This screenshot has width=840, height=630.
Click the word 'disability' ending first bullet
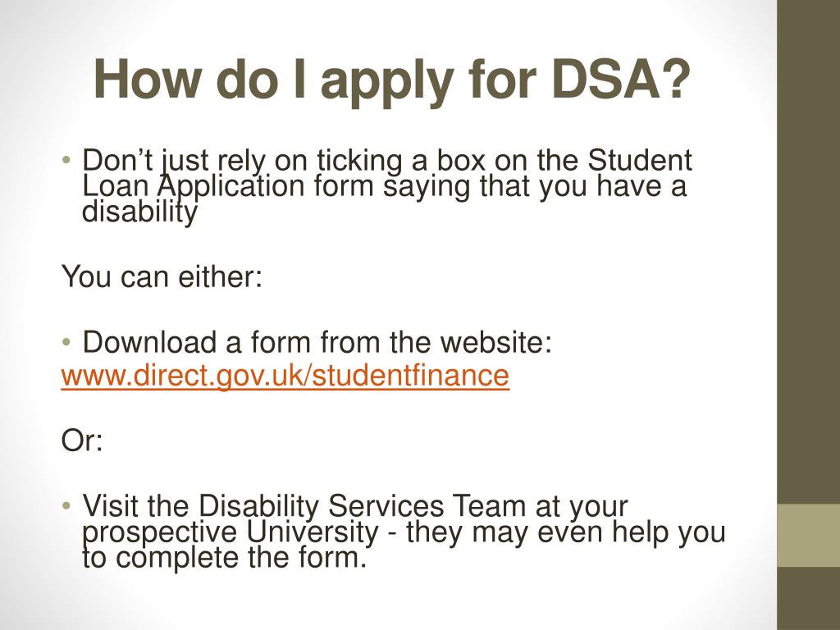pos(139,212)
